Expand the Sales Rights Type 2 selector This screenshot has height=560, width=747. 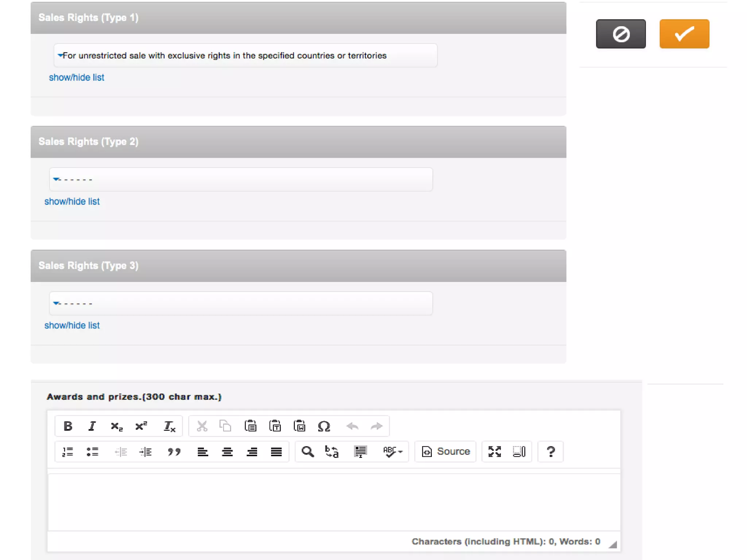click(241, 179)
